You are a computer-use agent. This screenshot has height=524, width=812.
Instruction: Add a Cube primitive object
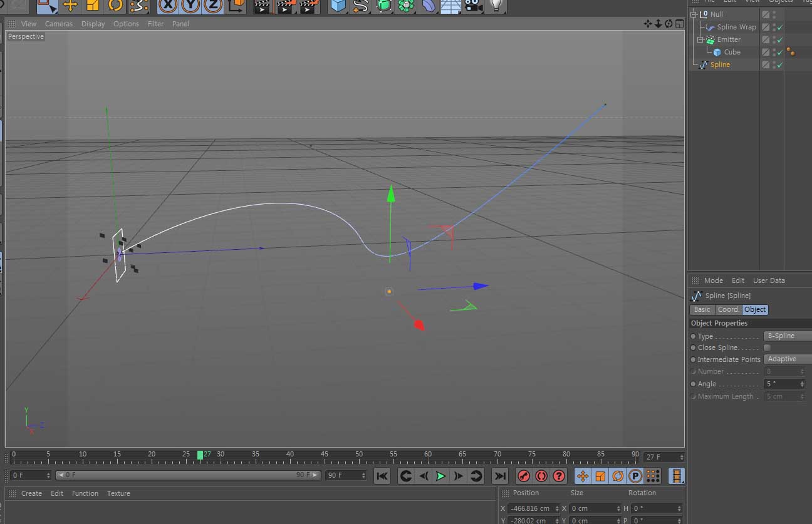pos(338,6)
